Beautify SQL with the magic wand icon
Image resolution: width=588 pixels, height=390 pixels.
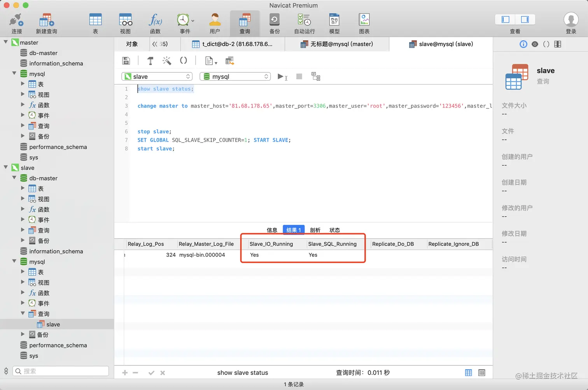(x=167, y=61)
